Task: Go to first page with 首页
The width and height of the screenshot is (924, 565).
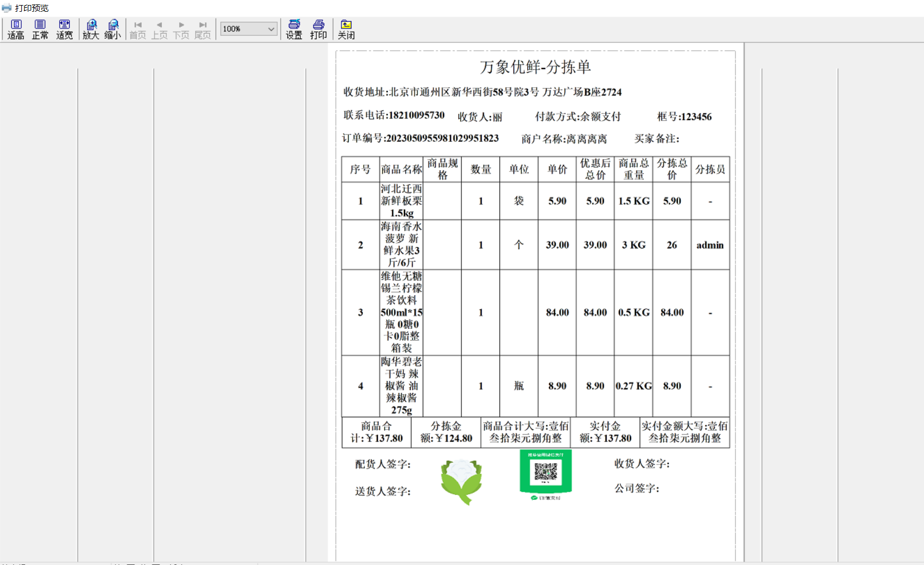Action: click(x=138, y=29)
